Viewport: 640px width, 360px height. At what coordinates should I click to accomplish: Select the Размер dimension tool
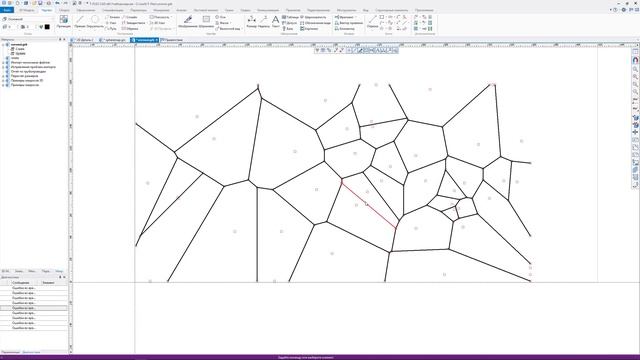tap(252, 22)
